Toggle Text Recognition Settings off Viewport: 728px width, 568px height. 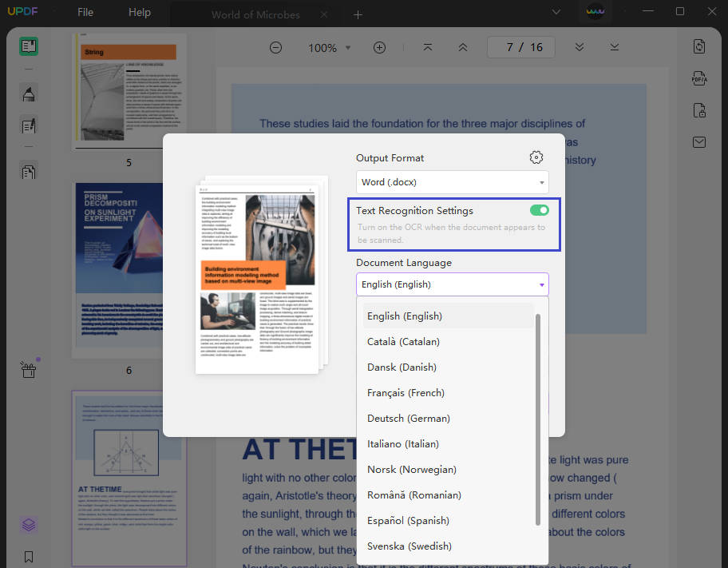539,209
